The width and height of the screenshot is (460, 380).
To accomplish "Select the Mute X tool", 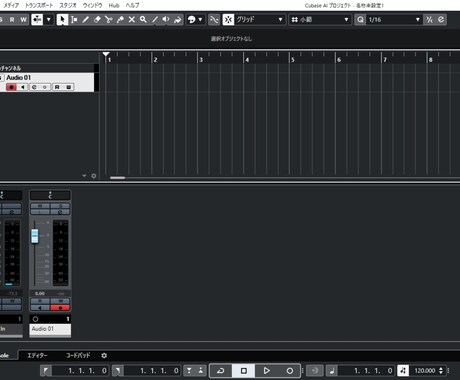I will pyautogui.click(x=132, y=20).
